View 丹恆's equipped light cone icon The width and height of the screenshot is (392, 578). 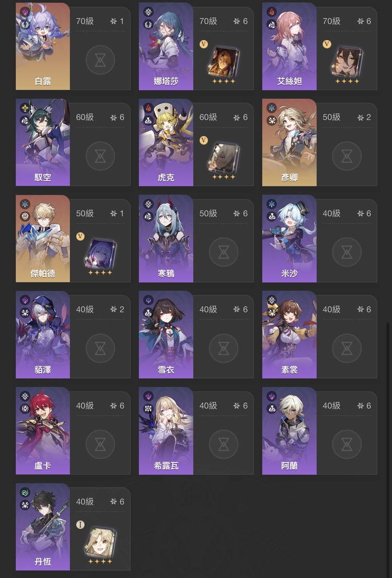tap(100, 542)
